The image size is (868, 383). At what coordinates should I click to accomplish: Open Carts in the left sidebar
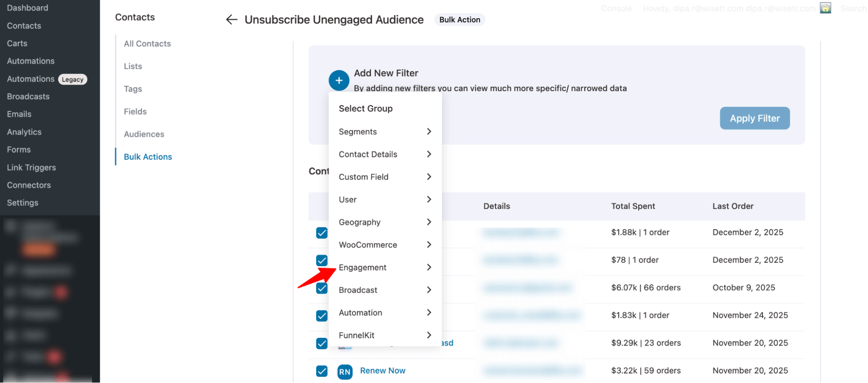click(17, 43)
